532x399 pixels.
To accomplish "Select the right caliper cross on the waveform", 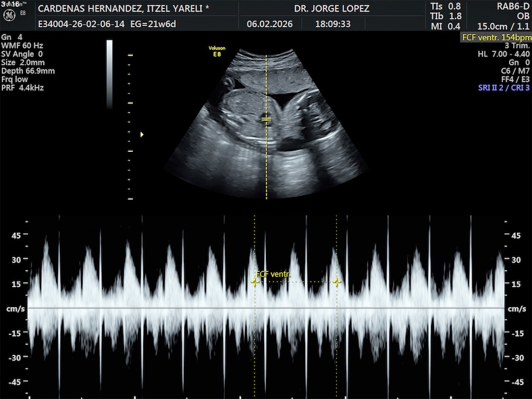I will 337,282.
